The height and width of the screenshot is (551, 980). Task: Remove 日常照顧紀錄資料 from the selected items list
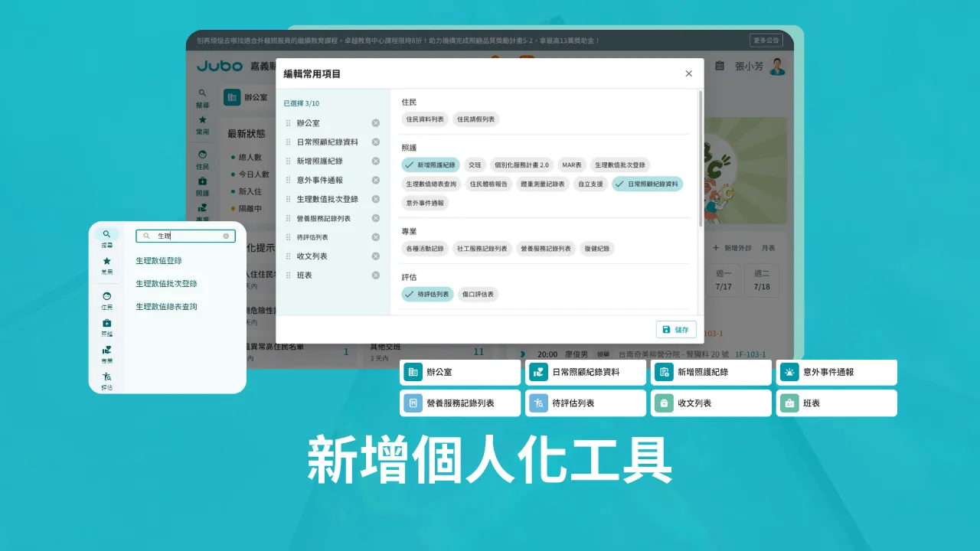tap(376, 142)
